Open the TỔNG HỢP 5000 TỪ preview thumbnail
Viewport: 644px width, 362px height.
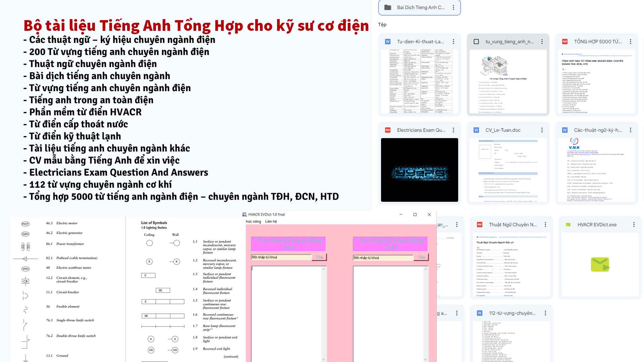597,81
